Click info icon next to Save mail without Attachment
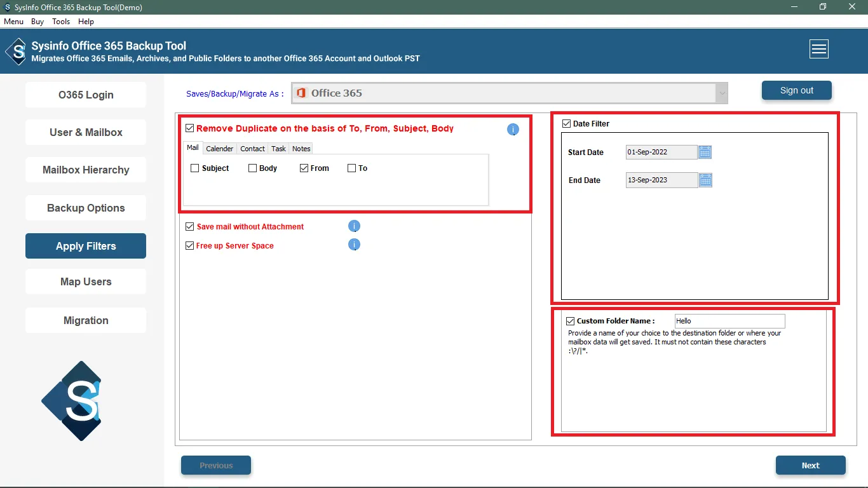 coord(354,226)
